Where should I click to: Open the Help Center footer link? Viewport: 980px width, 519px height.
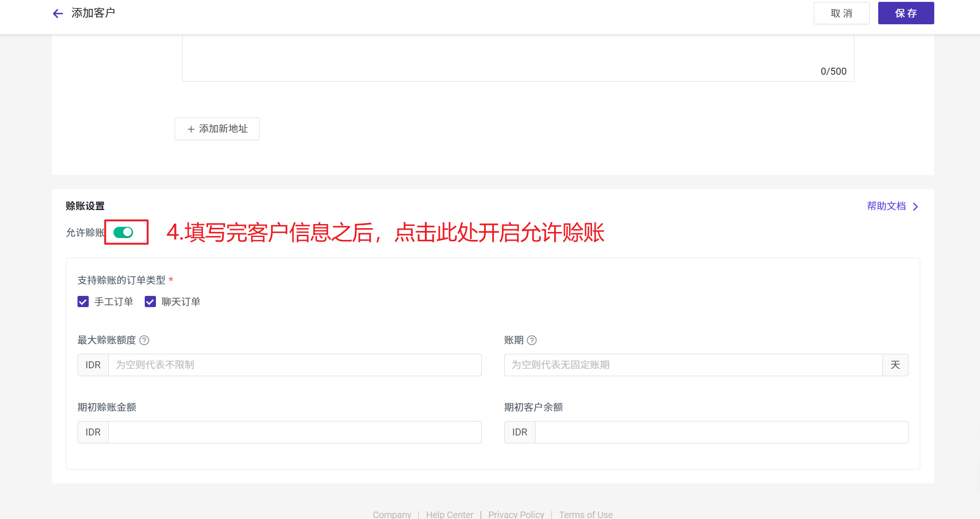click(450, 514)
